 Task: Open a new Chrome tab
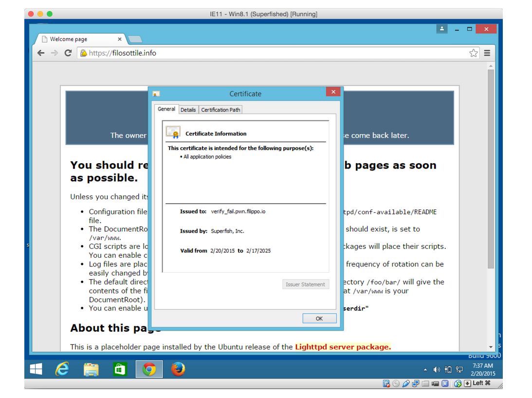click(135, 39)
